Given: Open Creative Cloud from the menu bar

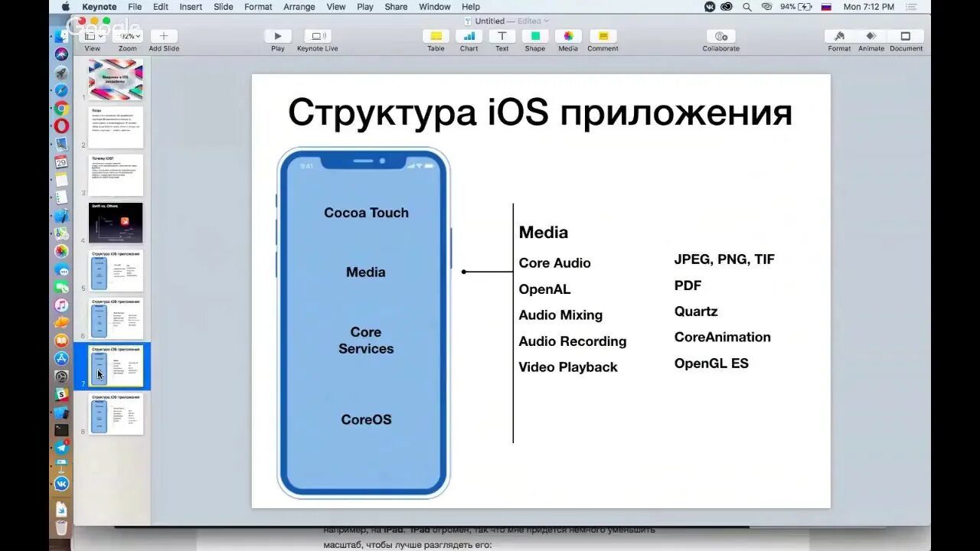Looking at the screenshot, I should pyautogui.click(x=727, y=7).
